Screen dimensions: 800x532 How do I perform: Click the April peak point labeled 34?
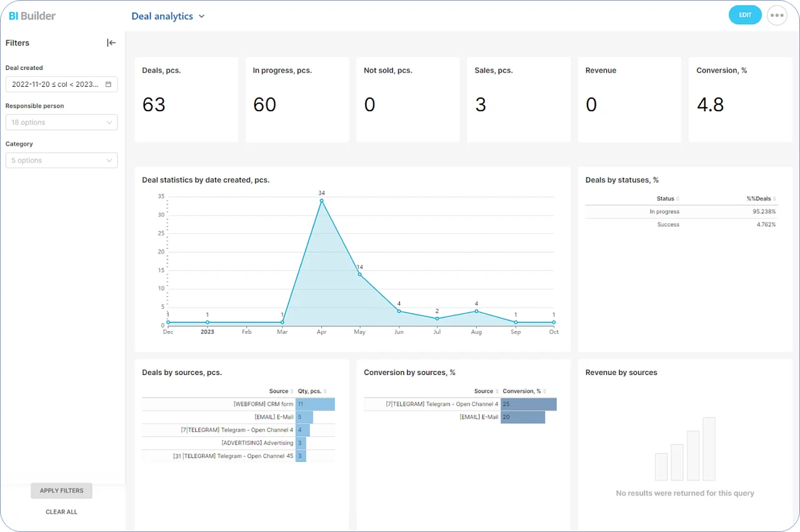321,201
